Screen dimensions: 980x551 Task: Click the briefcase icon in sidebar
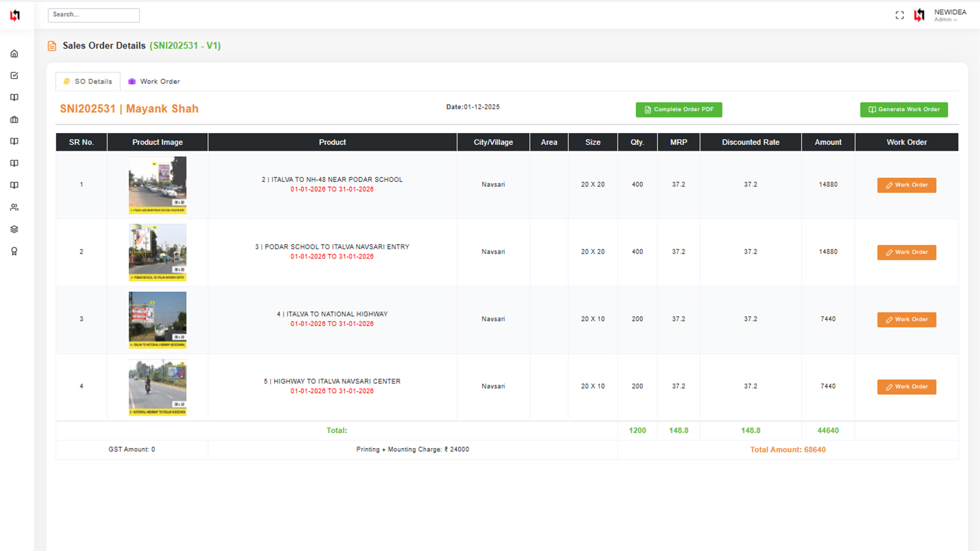[14, 120]
